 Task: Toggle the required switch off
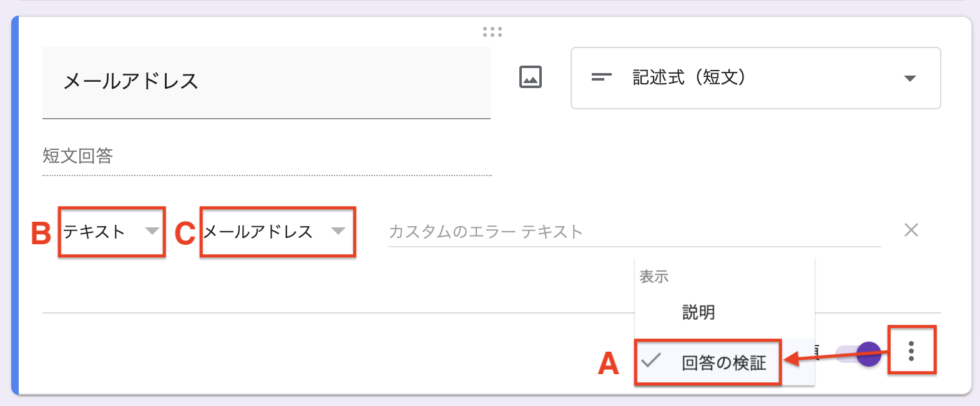(x=859, y=354)
